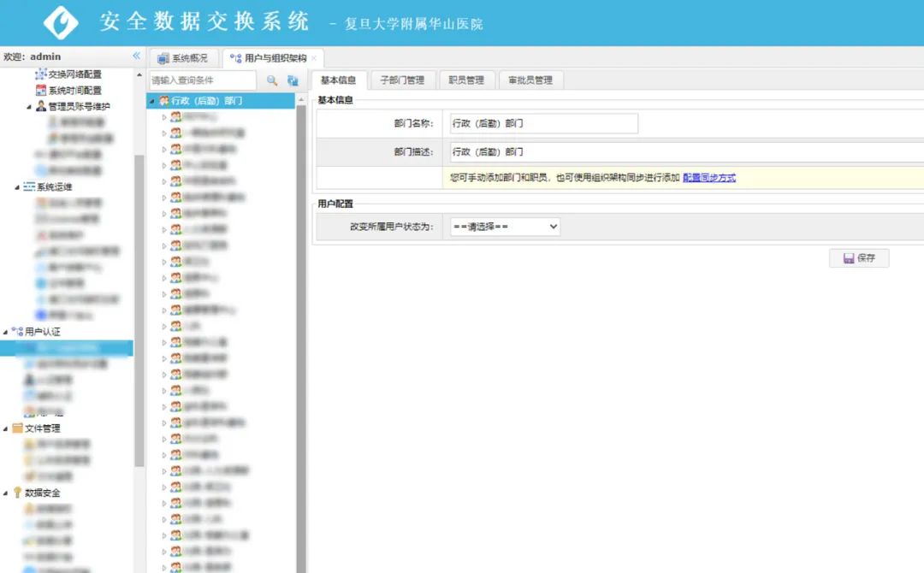Click the 数据安全 key icon
Viewport: 924px width, 573px height.
tap(17, 493)
